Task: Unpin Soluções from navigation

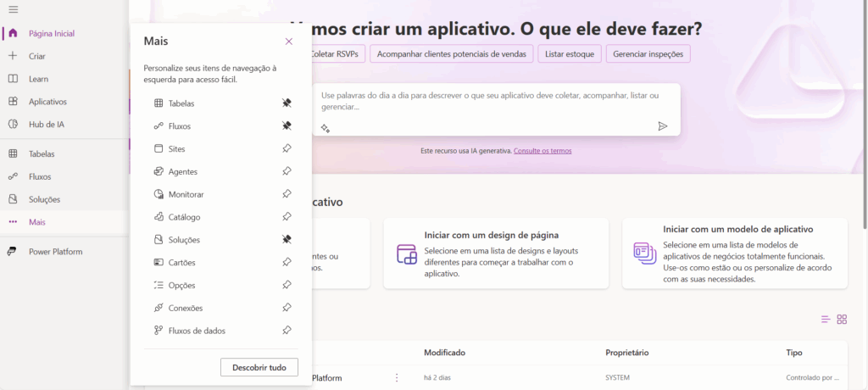Action: click(287, 239)
